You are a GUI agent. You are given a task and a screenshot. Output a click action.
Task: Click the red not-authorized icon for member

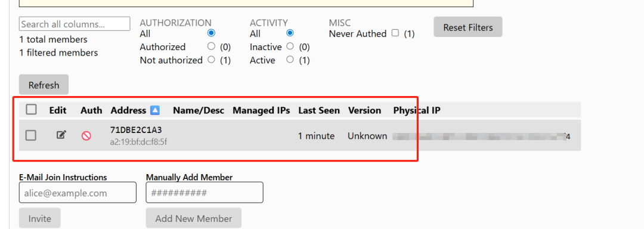pyautogui.click(x=86, y=136)
